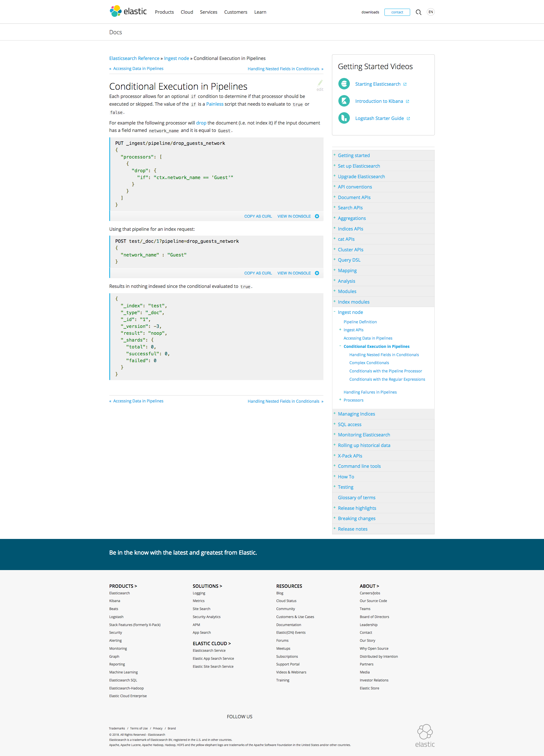
Task: Open console settings gear for POST test snippet
Action: click(x=317, y=273)
